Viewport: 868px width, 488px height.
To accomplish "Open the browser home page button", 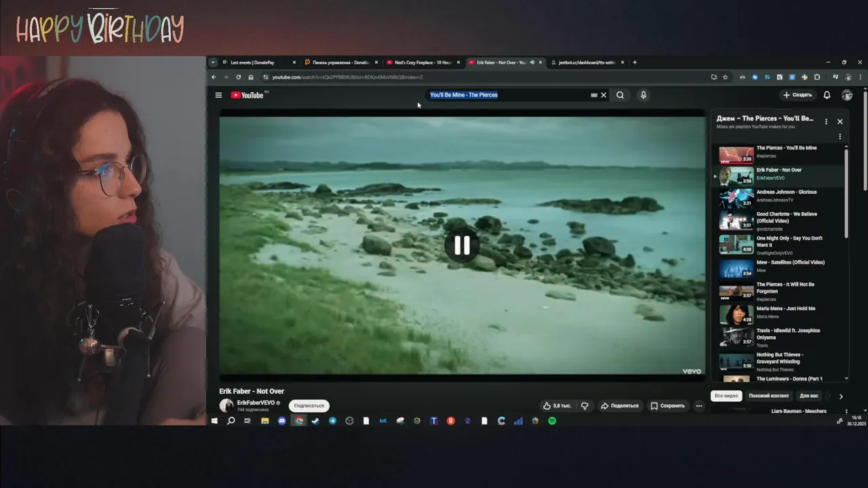I will (251, 77).
